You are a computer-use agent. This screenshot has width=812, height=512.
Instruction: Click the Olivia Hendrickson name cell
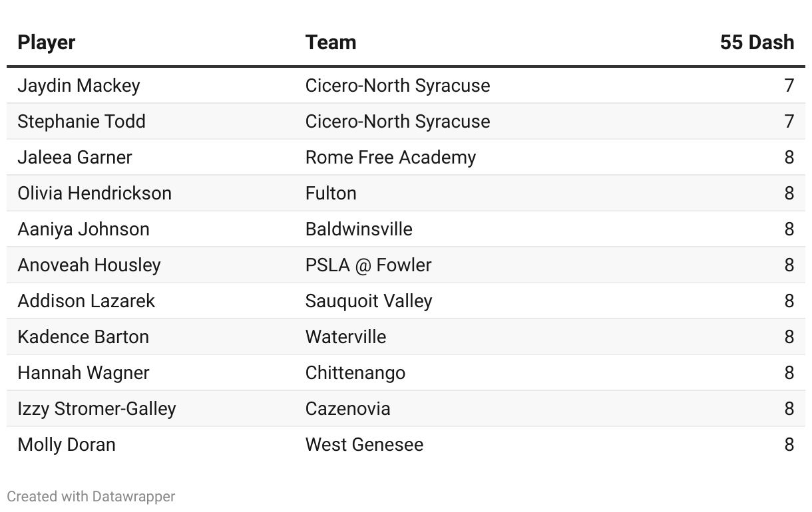tap(95, 193)
